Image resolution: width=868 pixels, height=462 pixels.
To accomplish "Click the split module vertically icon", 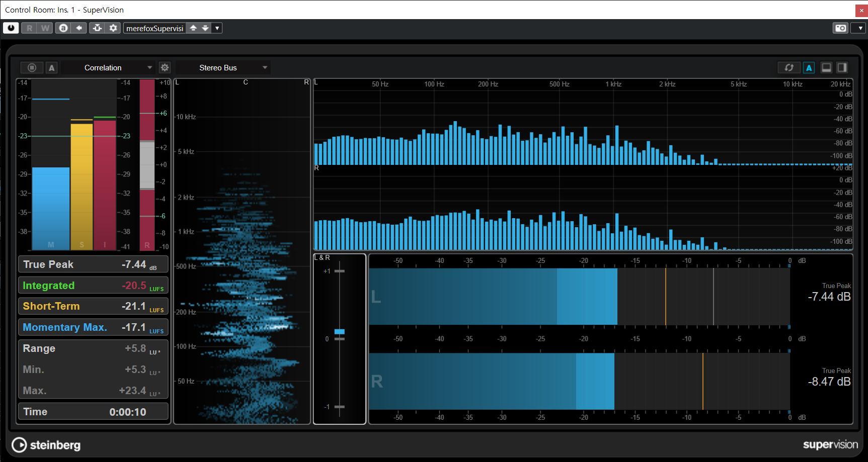I will (x=842, y=67).
